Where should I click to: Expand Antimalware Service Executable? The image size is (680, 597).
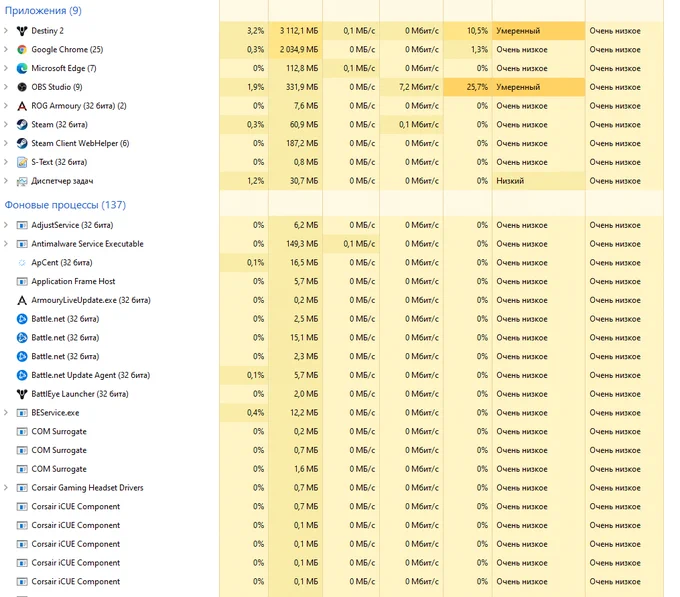click(6, 244)
